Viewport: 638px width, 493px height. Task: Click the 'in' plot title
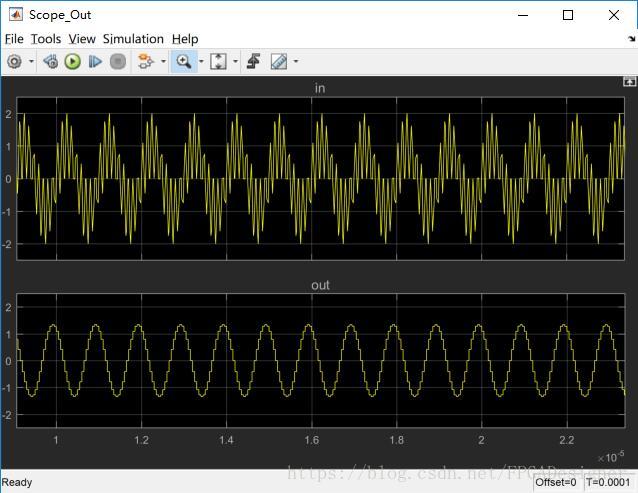tap(320, 88)
